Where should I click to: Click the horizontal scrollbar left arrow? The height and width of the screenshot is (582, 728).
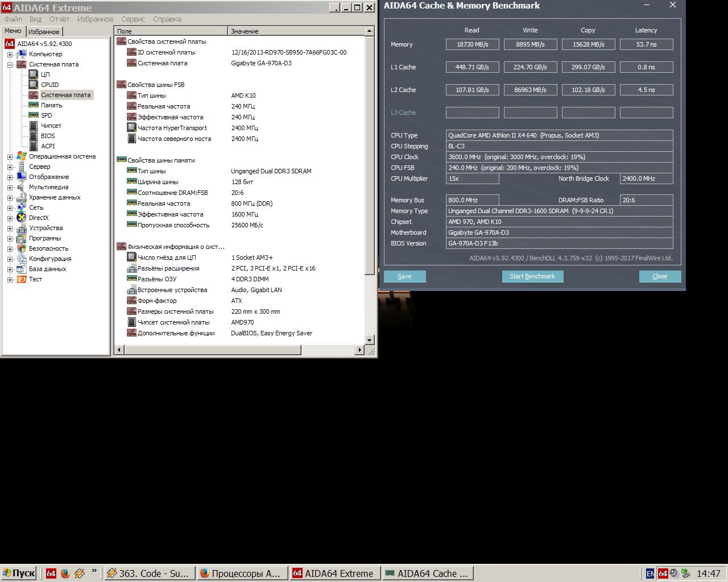(x=119, y=350)
